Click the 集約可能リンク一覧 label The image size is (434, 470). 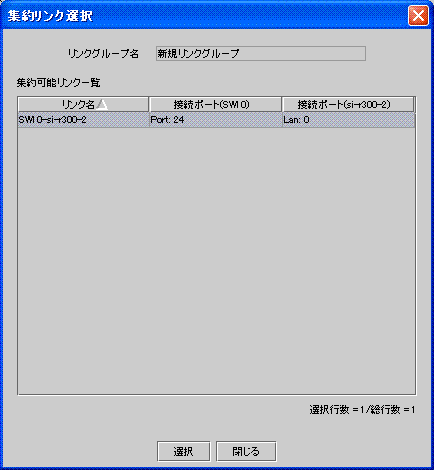pos(58,82)
